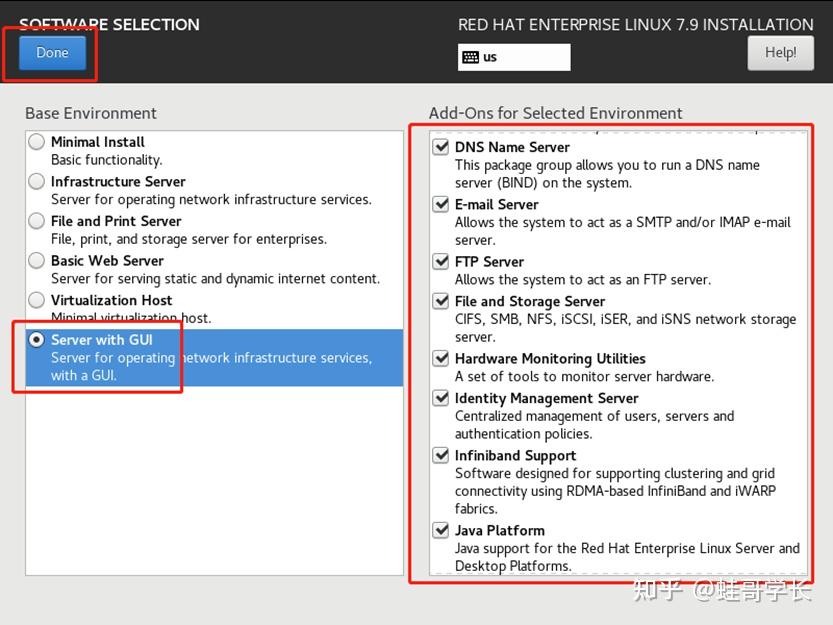Toggle the File and Storage Server checkbox
This screenshot has width=833, height=625.
click(441, 301)
